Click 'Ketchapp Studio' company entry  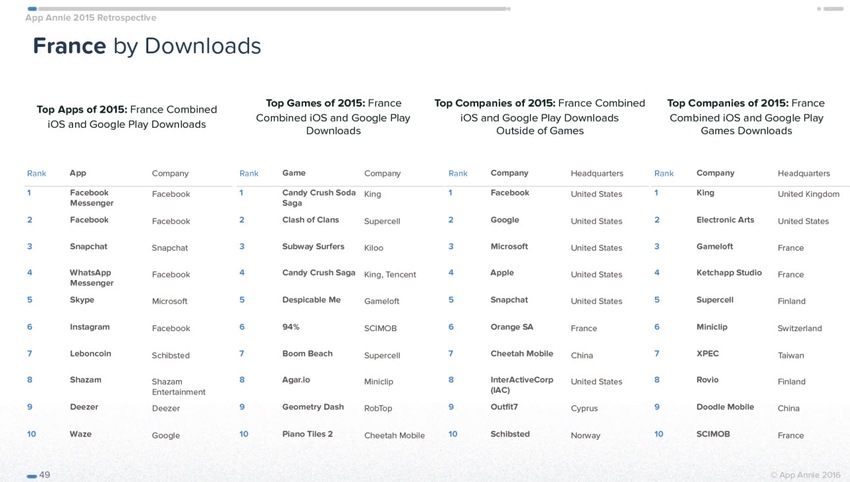[x=729, y=273]
